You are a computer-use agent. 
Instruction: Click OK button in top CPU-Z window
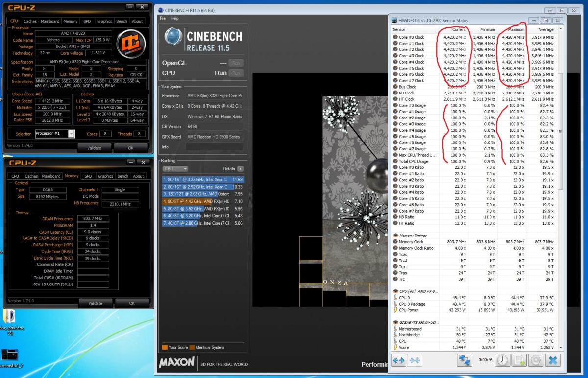[131, 148]
